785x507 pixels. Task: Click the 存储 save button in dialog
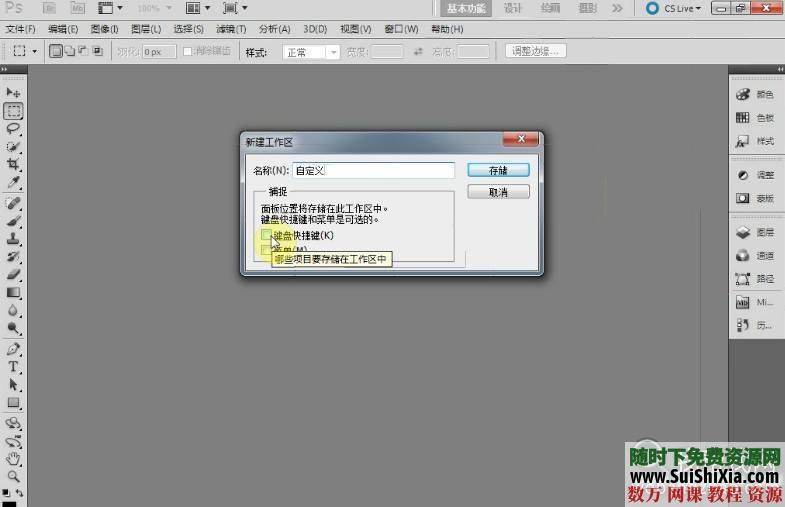click(498, 170)
